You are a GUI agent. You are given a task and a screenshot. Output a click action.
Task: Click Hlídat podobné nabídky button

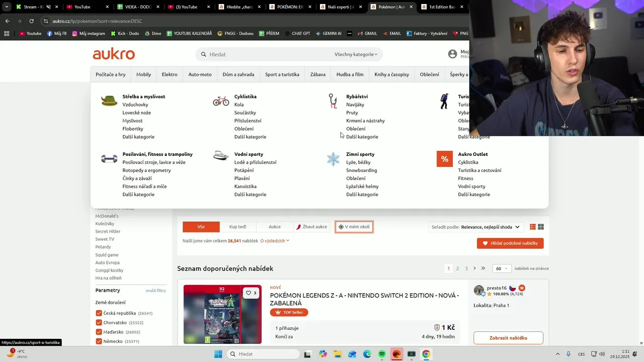click(510, 243)
